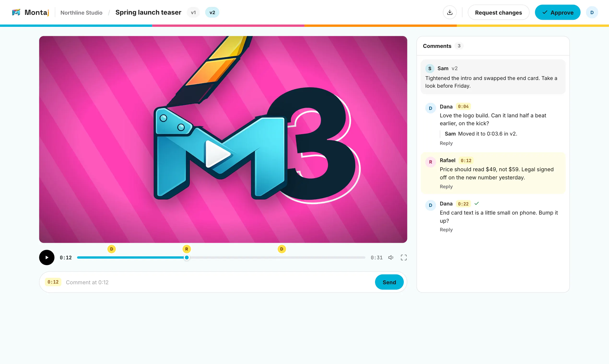Jump to Rafael's timeline marker
The image size is (609, 364).
click(187, 249)
